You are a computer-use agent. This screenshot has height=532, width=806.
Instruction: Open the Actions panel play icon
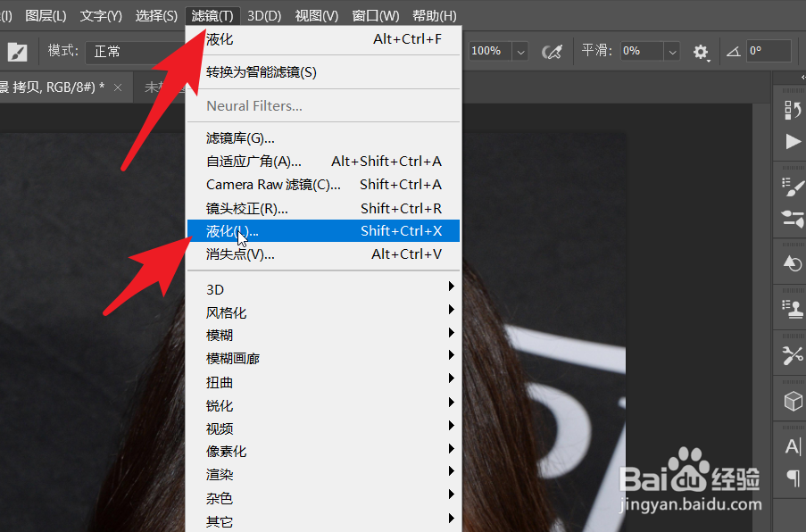click(x=793, y=141)
